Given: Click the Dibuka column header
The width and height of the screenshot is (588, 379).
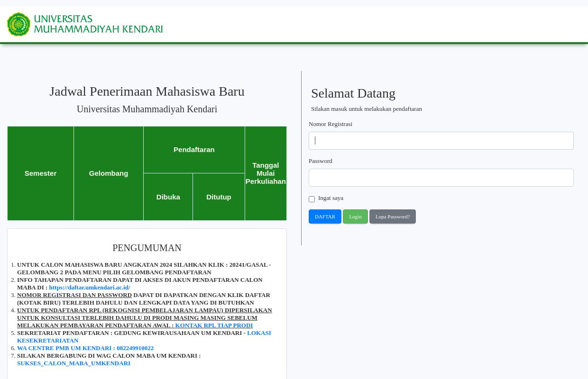Looking at the screenshot, I should click(x=168, y=197).
